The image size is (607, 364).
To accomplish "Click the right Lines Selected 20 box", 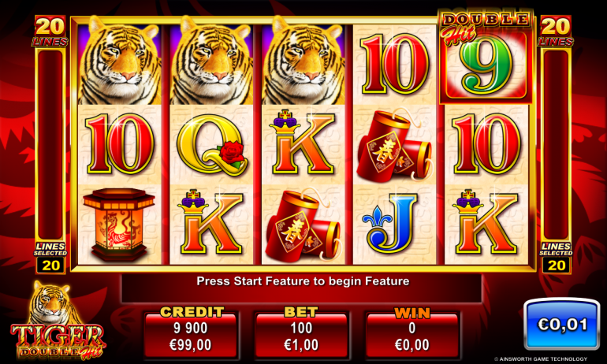I will tap(556, 258).
